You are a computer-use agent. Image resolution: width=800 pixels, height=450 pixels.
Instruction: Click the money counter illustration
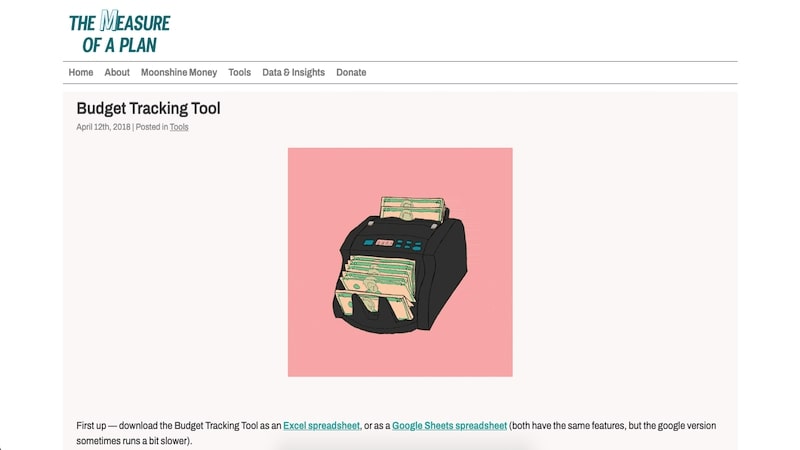coord(400,262)
